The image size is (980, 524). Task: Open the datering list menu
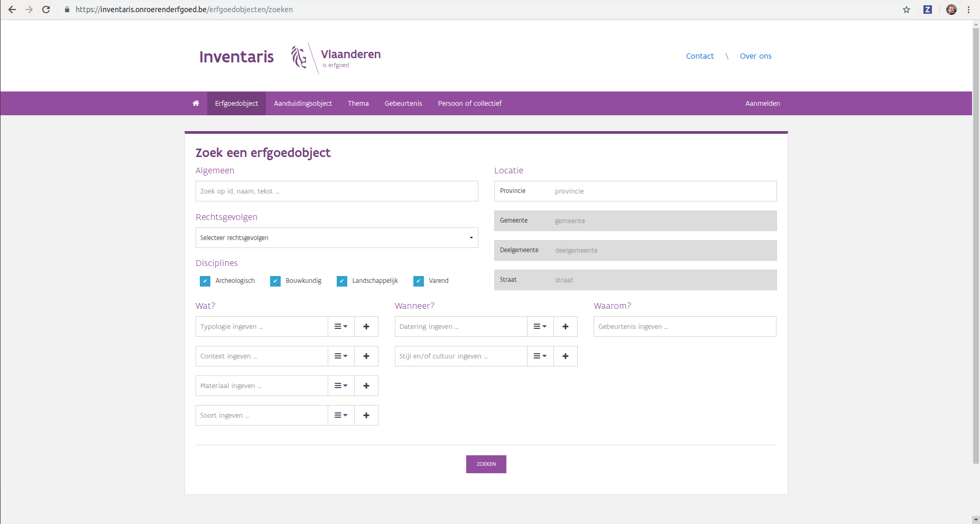(x=540, y=327)
